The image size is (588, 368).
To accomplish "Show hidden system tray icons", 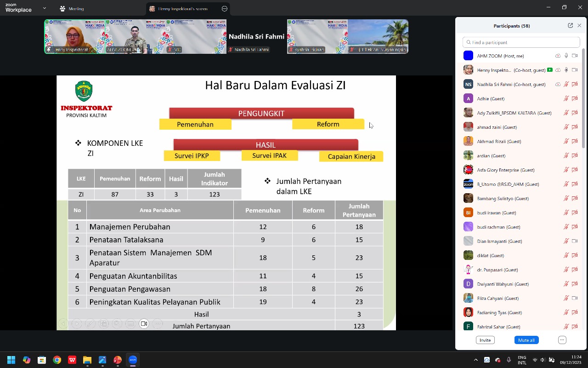I will [x=475, y=360].
